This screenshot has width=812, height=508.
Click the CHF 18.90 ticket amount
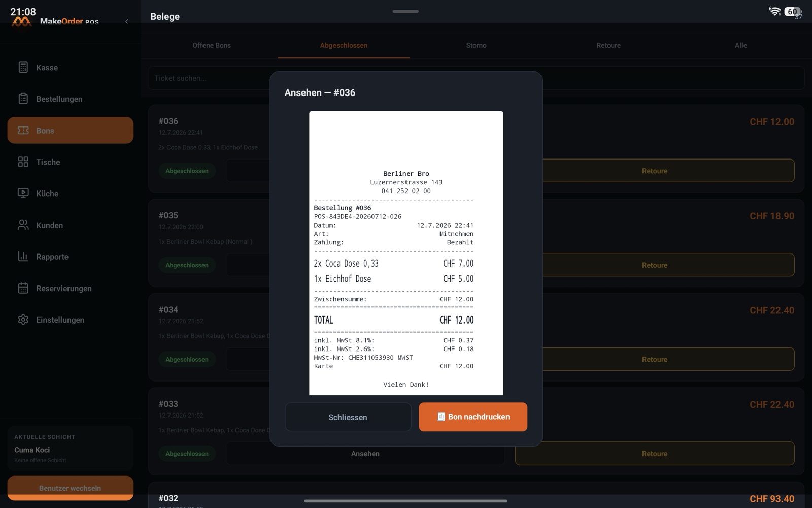tap(772, 216)
